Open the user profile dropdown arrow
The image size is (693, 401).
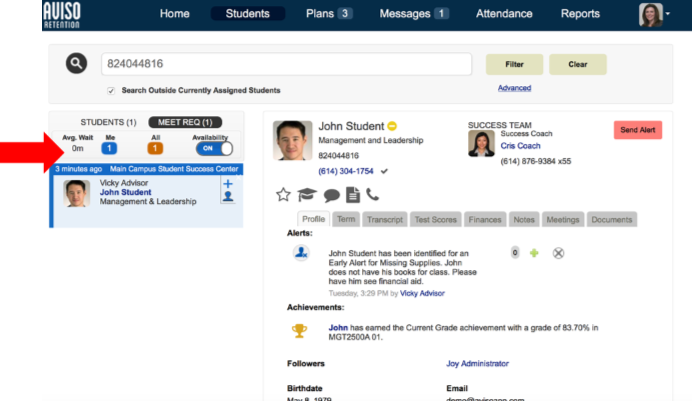point(667,14)
